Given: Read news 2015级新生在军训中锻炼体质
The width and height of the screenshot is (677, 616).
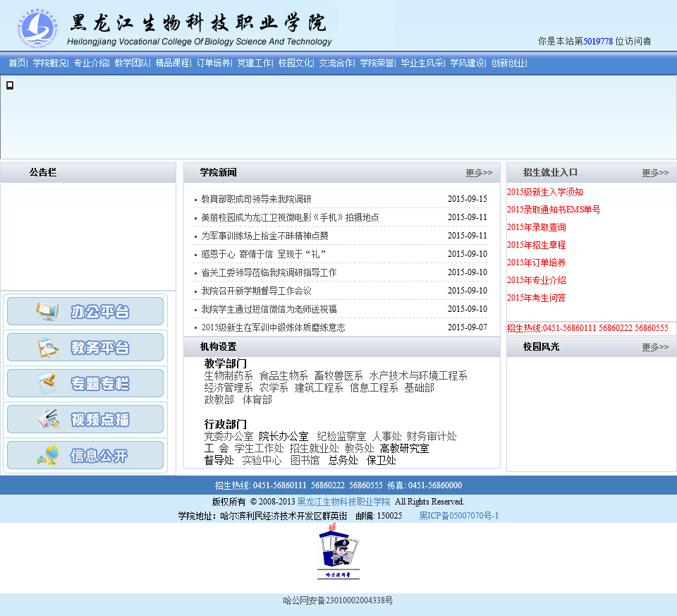Looking at the screenshot, I should 274,327.
